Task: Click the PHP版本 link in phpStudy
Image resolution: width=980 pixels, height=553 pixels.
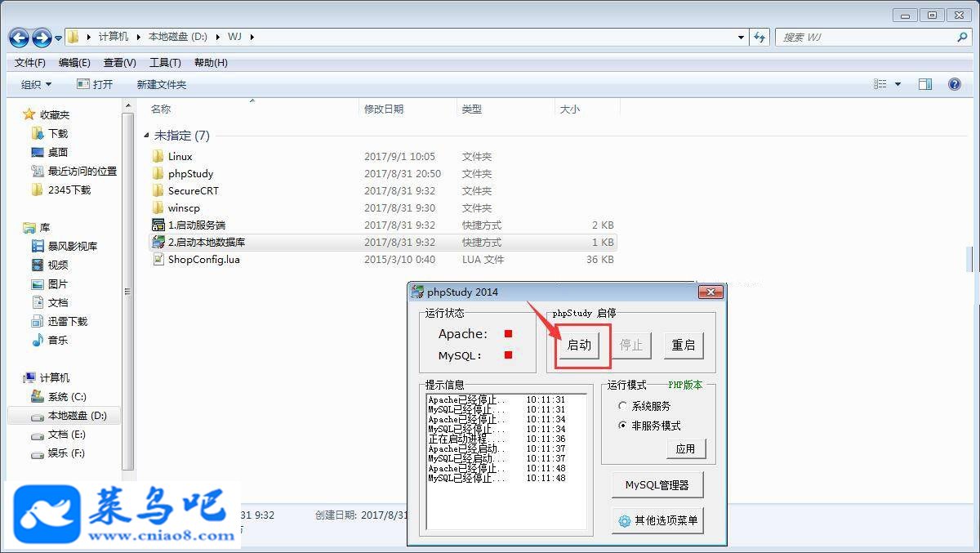Action: click(x=685, y=385)
